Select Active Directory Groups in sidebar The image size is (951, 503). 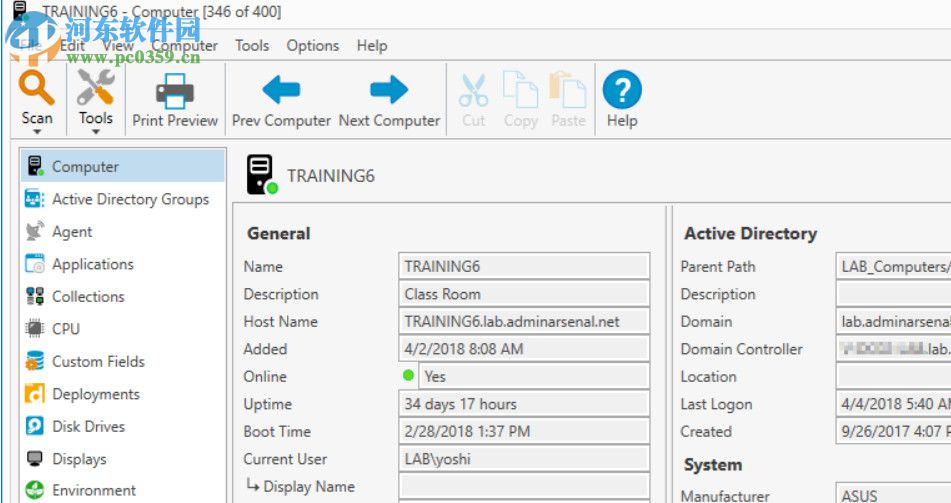coord(123,199)
